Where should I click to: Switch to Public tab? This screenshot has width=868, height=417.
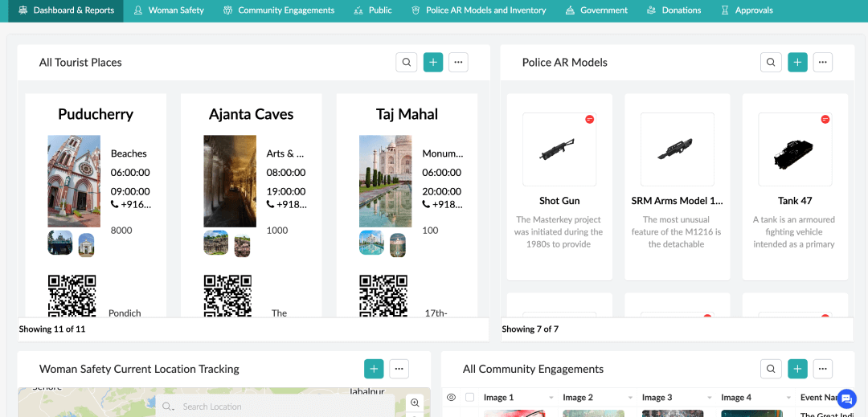372,10
